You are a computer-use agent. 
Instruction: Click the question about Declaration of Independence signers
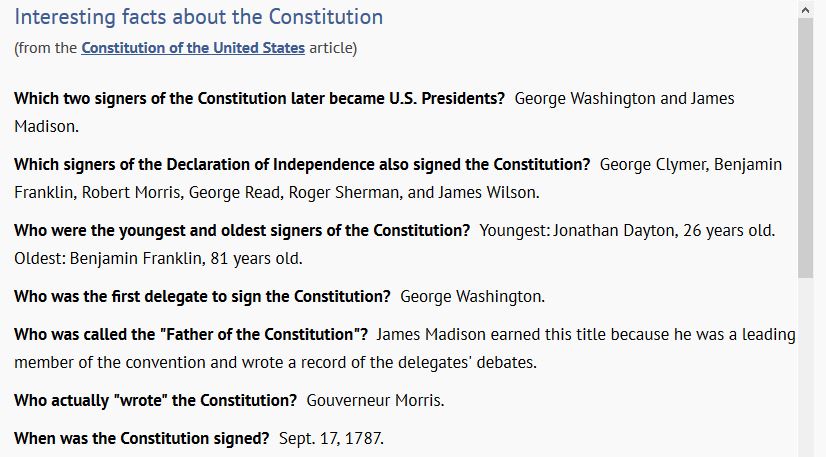[x=302, y=164]
